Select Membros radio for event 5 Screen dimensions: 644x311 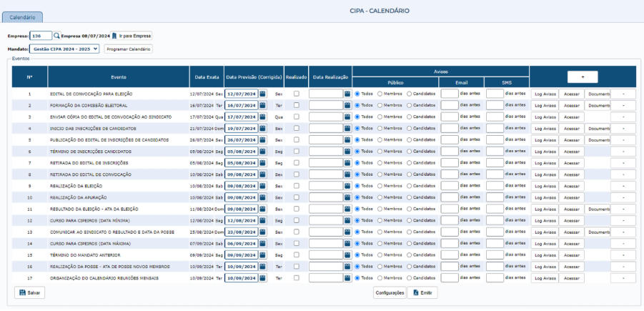380,140
